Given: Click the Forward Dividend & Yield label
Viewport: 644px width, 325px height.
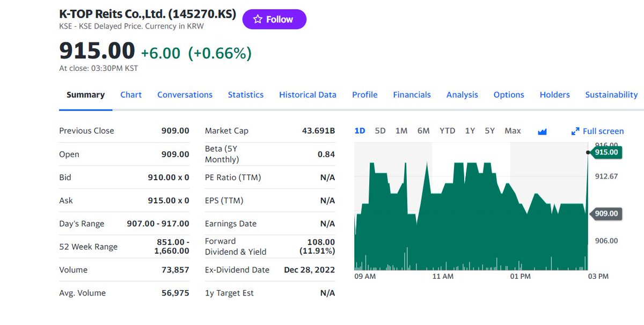Looking at the screenshot, I should [236, 247].
